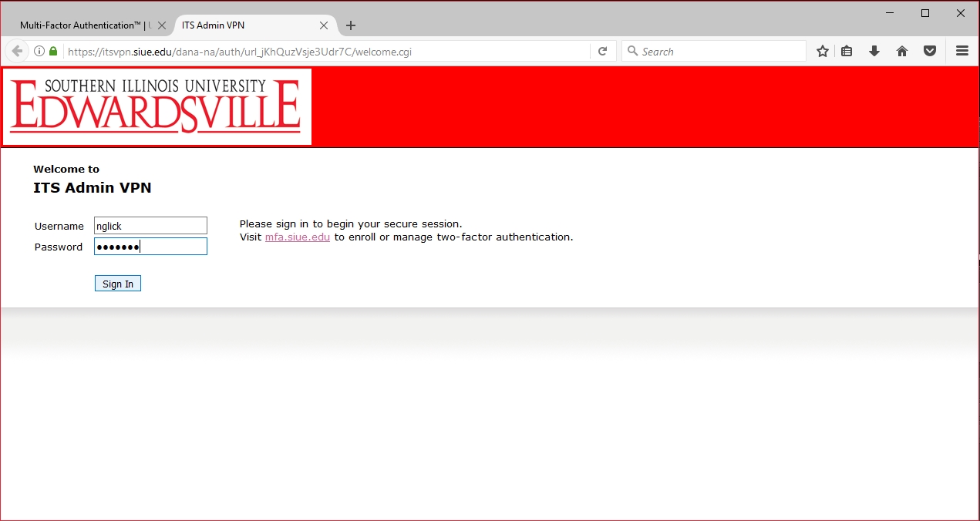Bookmark this page with the star icon
Image resolution: width=980 pixels, height=521 pixels.
click(x=823, y=52)
